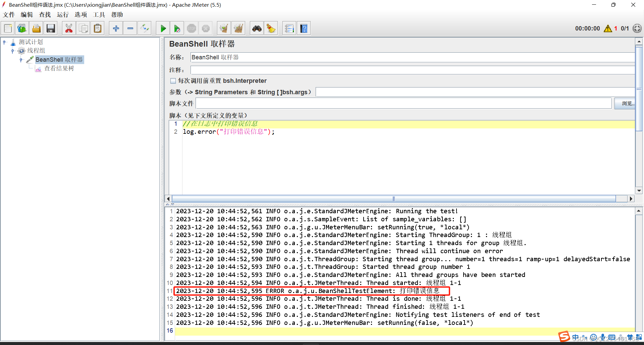Viewport: 644px width, 345px height.
Task: Click the script editor scroll right arrow
Action: 631,199
